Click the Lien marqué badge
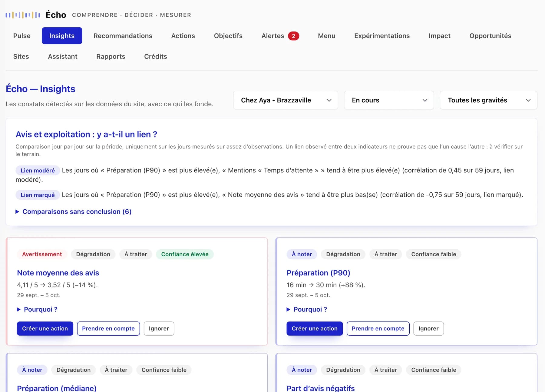Image resolution: width=545 pixels, height=392 pixels. pyautogui.click(x=38, y=195)
